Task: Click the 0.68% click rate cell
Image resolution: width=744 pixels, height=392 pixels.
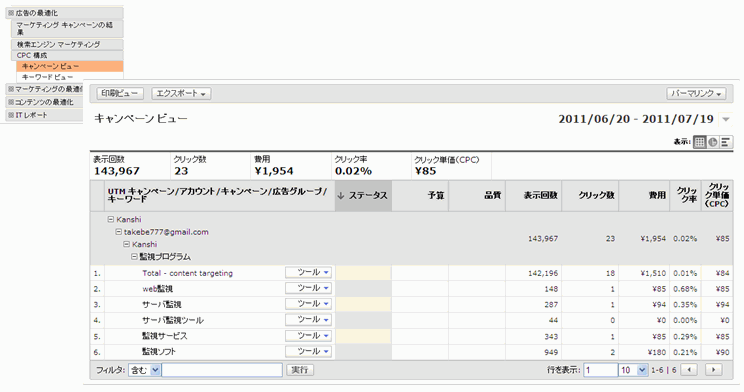Action: 685,289
